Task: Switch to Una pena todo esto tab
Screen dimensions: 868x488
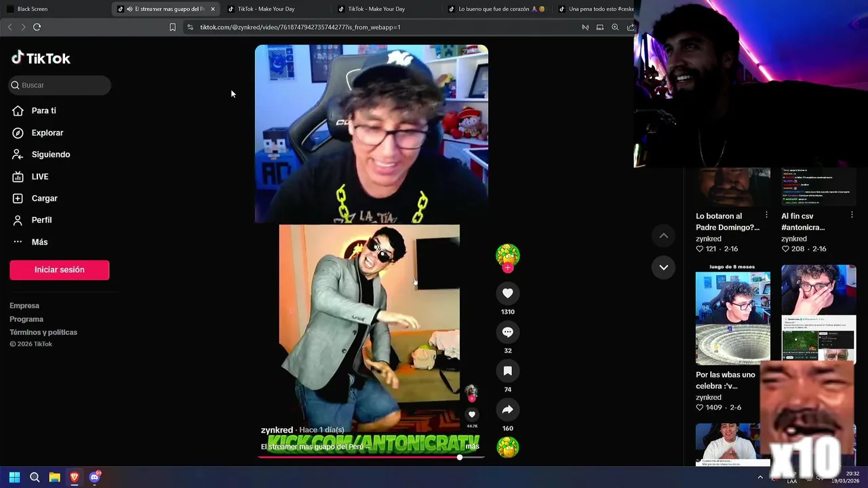Action: (595, 9)
